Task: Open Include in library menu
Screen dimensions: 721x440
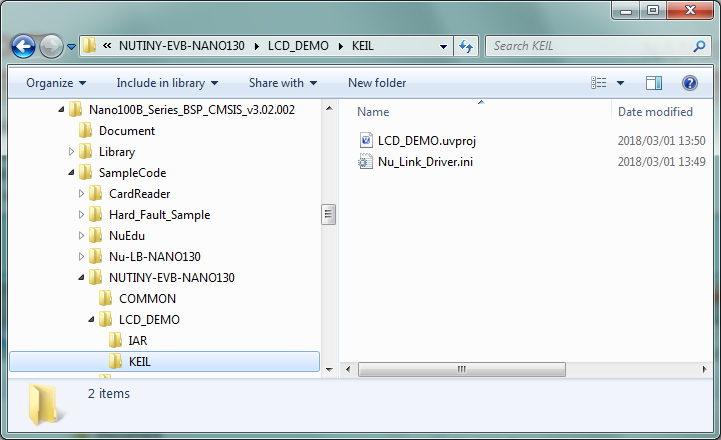Action: pos(167,83)
